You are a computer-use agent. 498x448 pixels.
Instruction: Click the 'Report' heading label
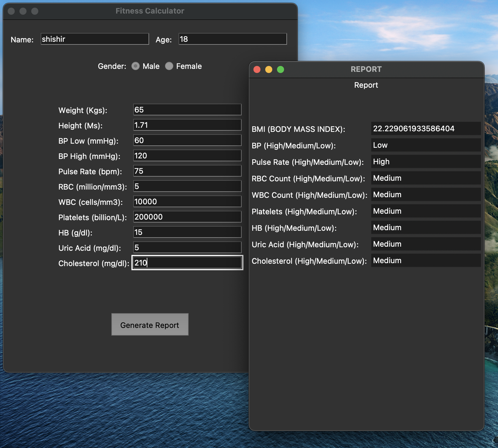click(366, 85)
